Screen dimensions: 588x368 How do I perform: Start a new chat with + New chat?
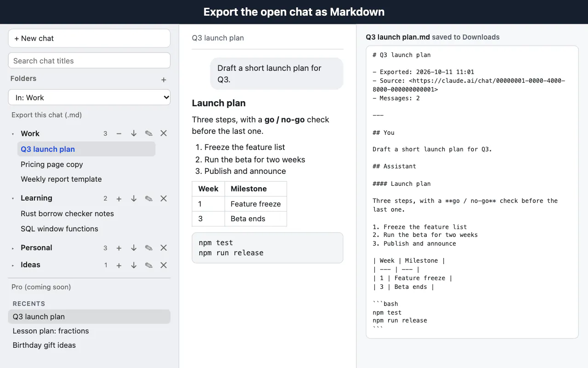[x=89, y=38]
